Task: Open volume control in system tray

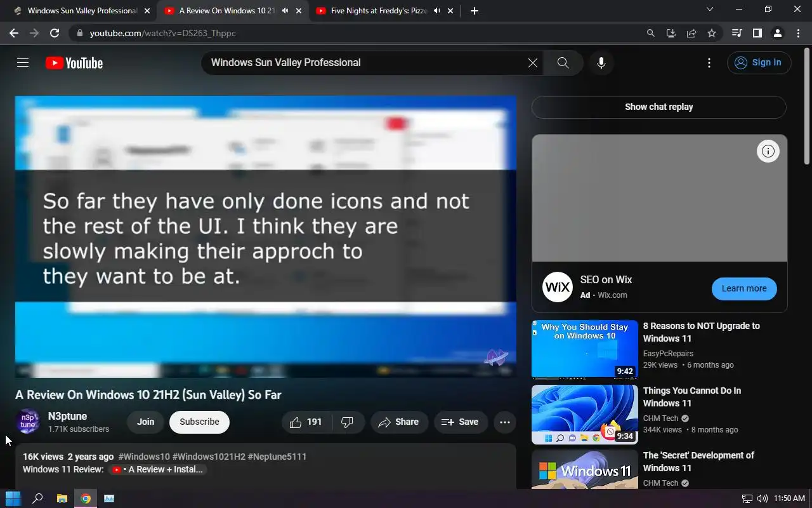Action: click(763, 498)
